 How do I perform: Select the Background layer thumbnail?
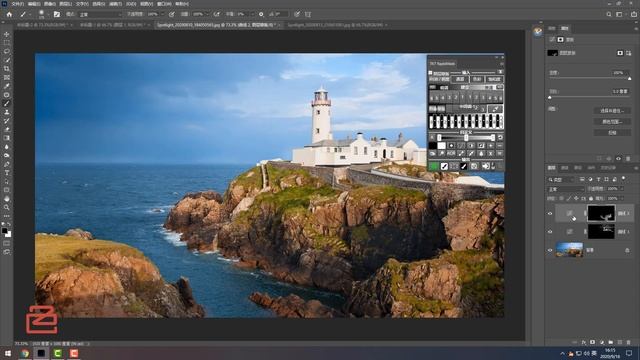(x=569, y=250)
